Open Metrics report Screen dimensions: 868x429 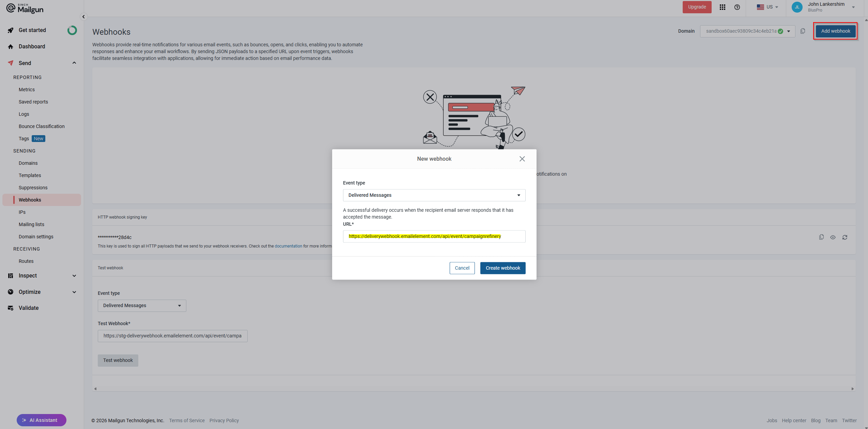[x=27, y=90]
